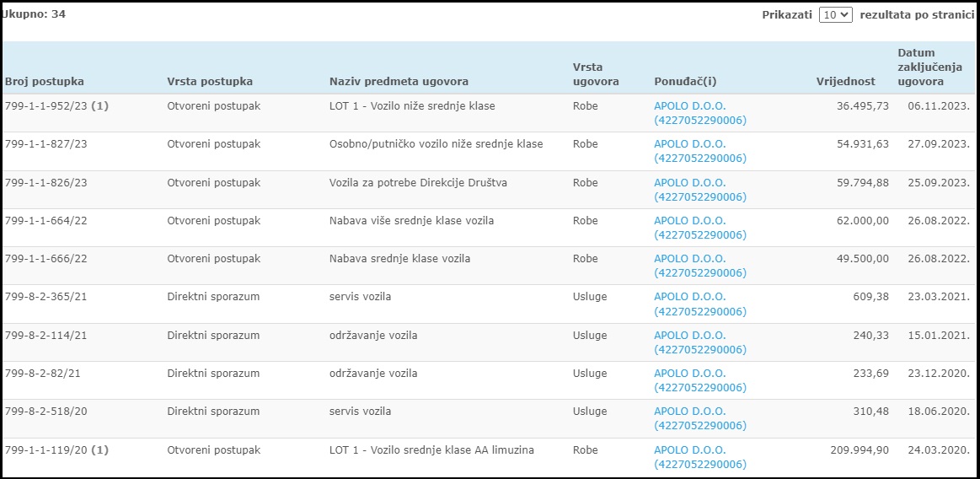Click bidder link in 799-8-2-114/21 row
The width and height of the screenshot is (980, 479).
(700, 342)
